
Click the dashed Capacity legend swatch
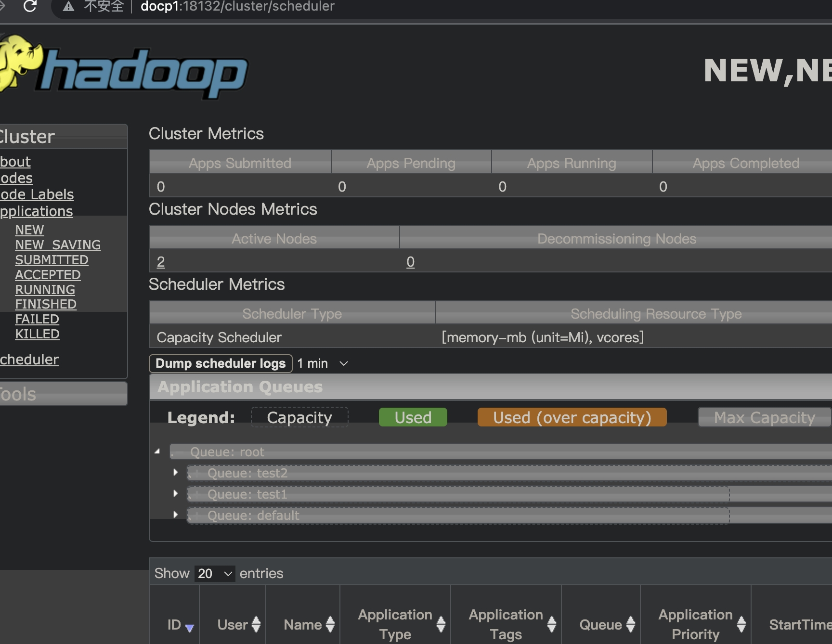(299, 417)
